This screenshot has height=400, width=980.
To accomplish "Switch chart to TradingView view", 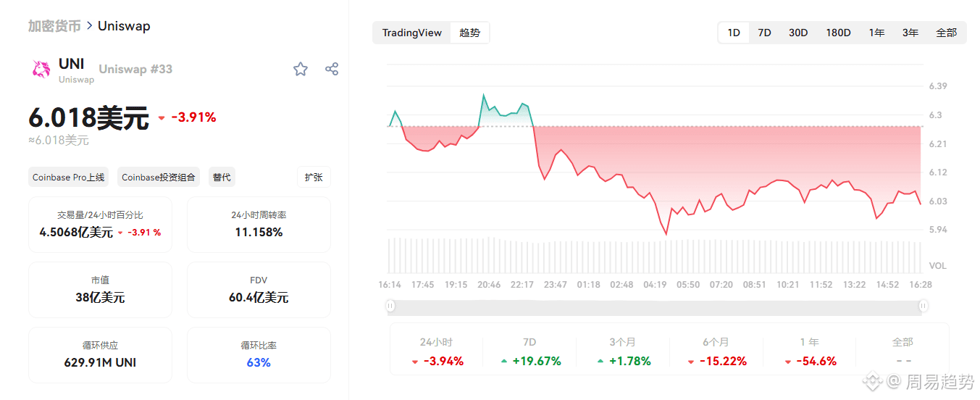I will tap(411, 33).
